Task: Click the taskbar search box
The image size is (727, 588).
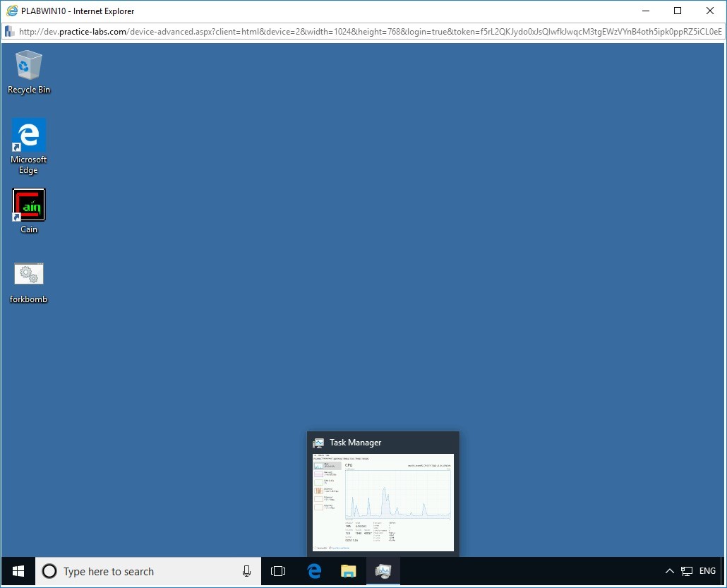Action: click(x=141, y=571)
